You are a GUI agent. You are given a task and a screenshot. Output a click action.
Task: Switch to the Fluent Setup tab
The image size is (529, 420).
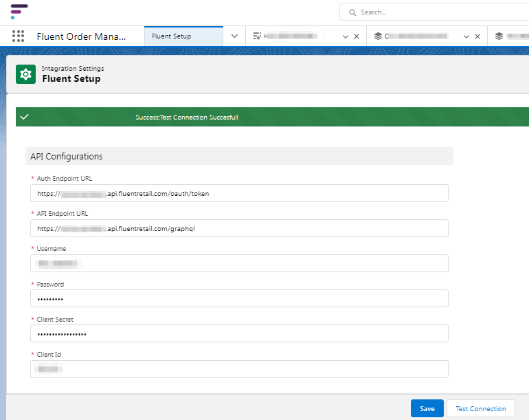pyautogui.click(x=172, y=36)
